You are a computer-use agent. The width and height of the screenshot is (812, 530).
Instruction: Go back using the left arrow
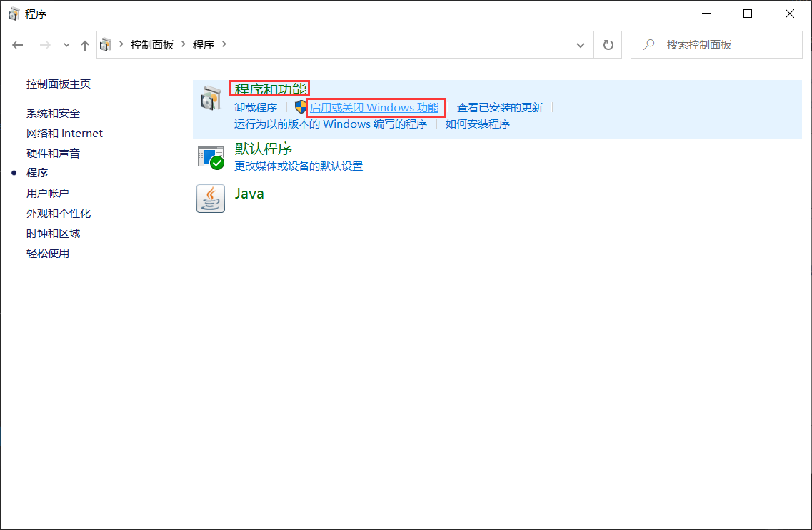click(x=17, y=44)
